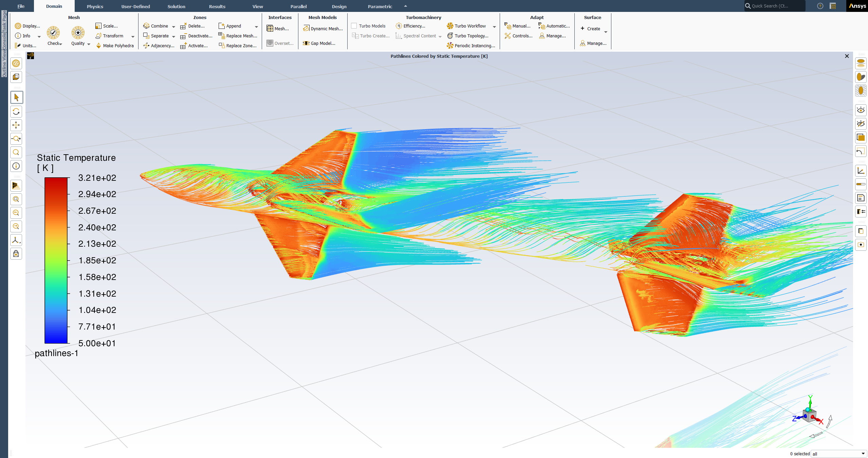Switch to the Results tab
The height and width of the screenshot is (458, 868).
(217, 6)
